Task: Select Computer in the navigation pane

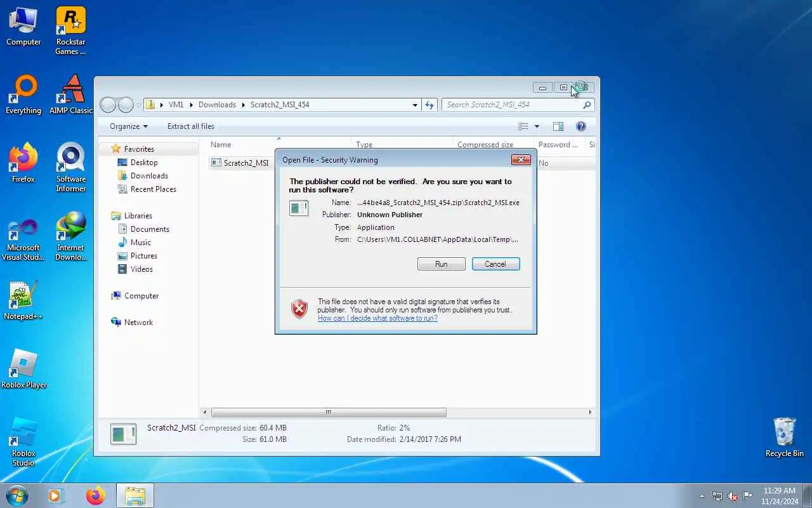Action: click(x=141, y=296)
